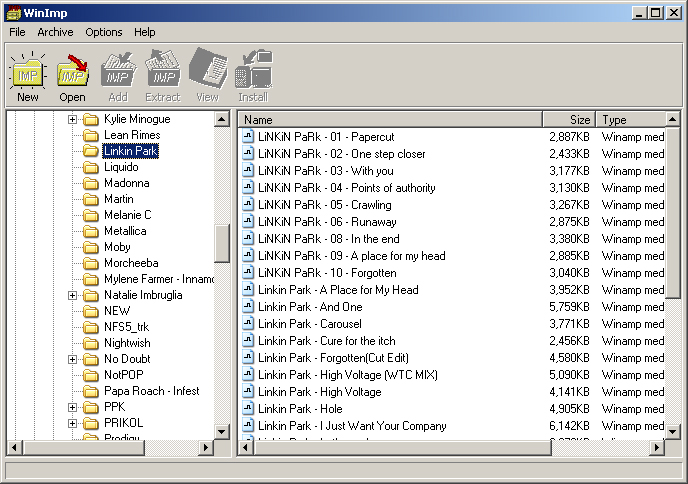Expand the PPK folder node

tap(72, 407)
